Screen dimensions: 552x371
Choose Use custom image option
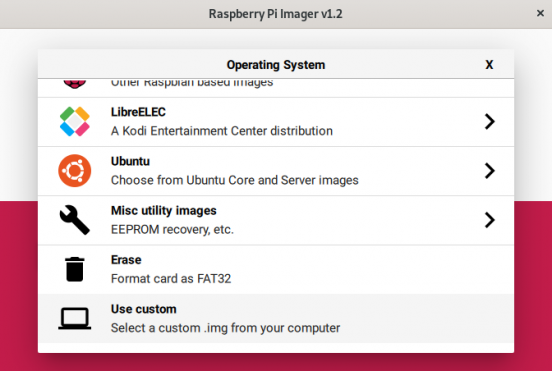(x=276, y=319)
